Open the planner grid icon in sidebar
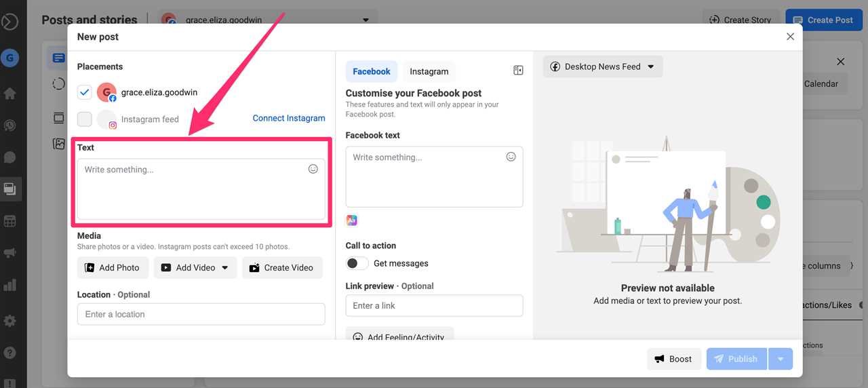 [x=9, y=221]
